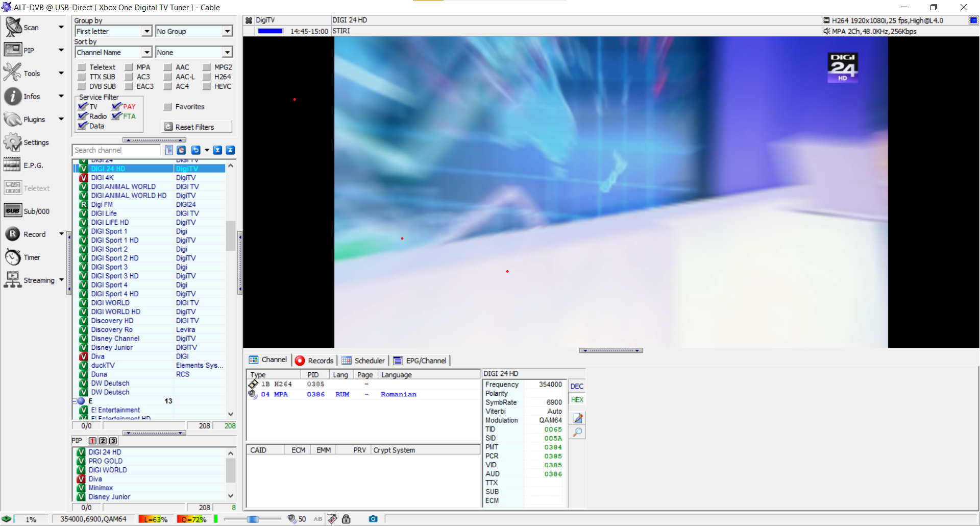Collapse all channel groups icon
The image size is (980, 526).
(230, 150)
